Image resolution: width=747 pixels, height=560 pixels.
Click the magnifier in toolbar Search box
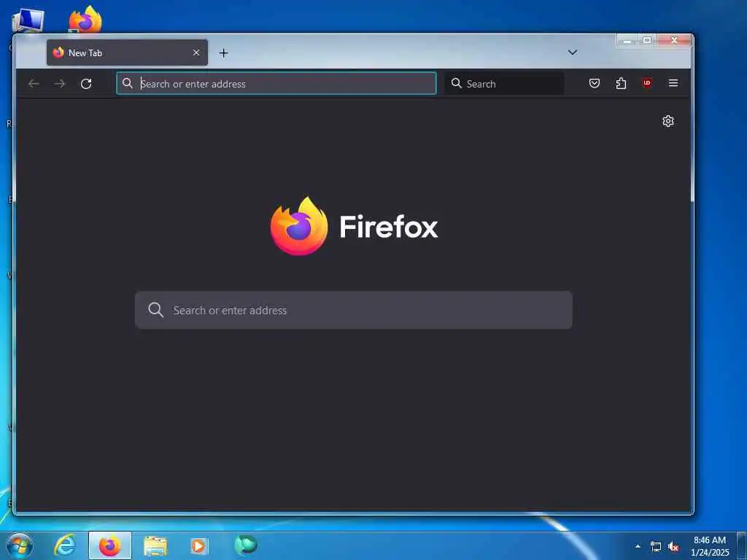pos(457,83)
